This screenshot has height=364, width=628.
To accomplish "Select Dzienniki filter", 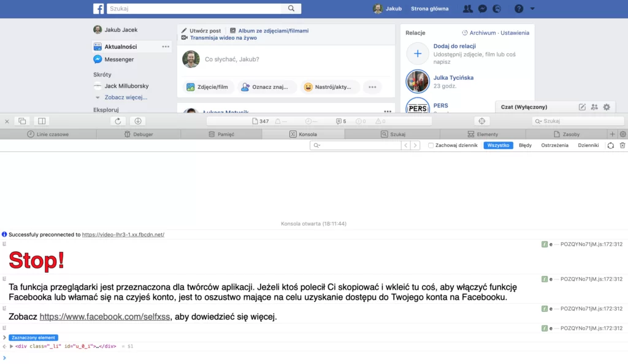I will pyautogui.click(x=588, y=145).
